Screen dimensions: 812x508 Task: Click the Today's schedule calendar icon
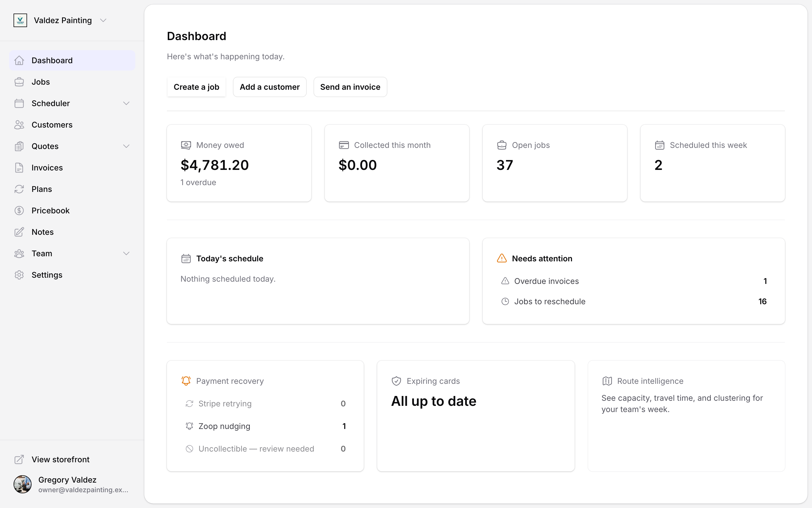(186, 259)
